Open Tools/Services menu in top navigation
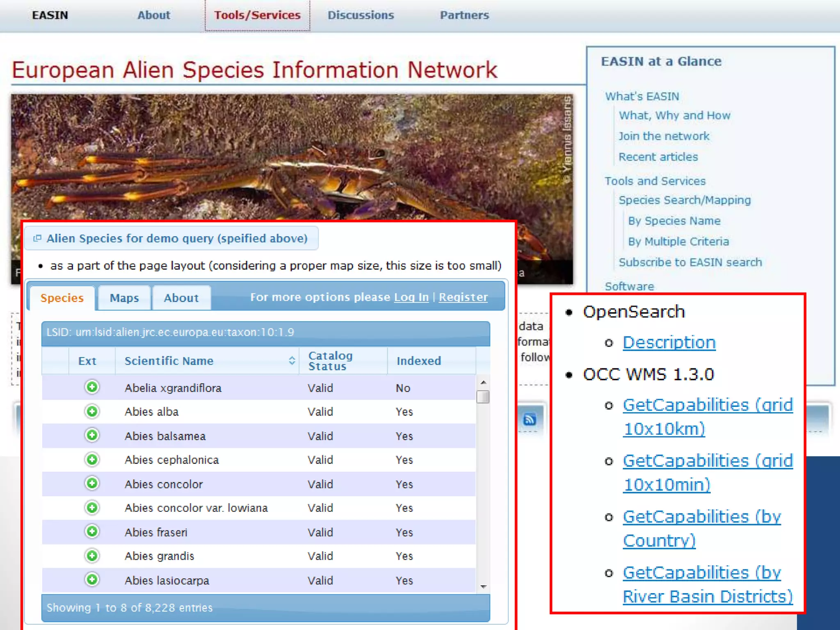 [257, 15]
